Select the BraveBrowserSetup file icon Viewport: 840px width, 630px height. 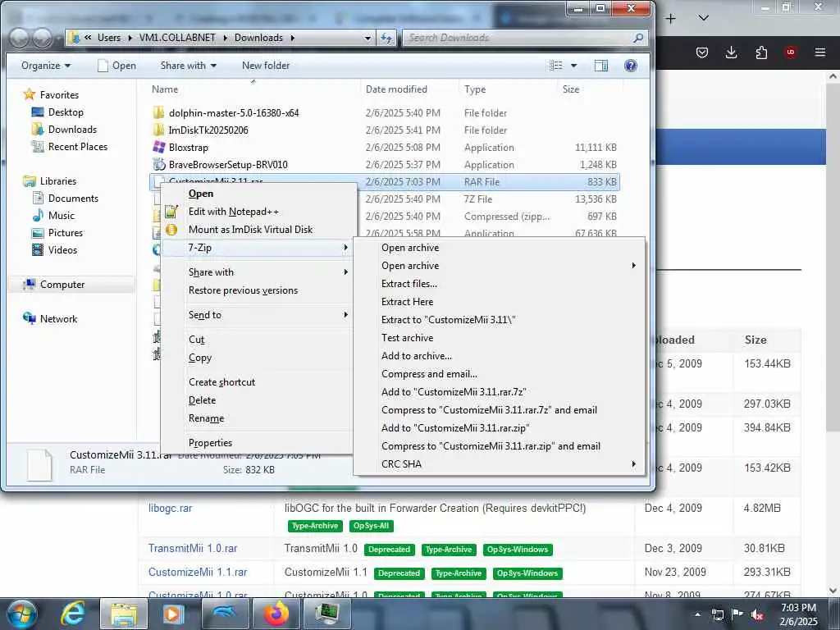tap(158, 164)
